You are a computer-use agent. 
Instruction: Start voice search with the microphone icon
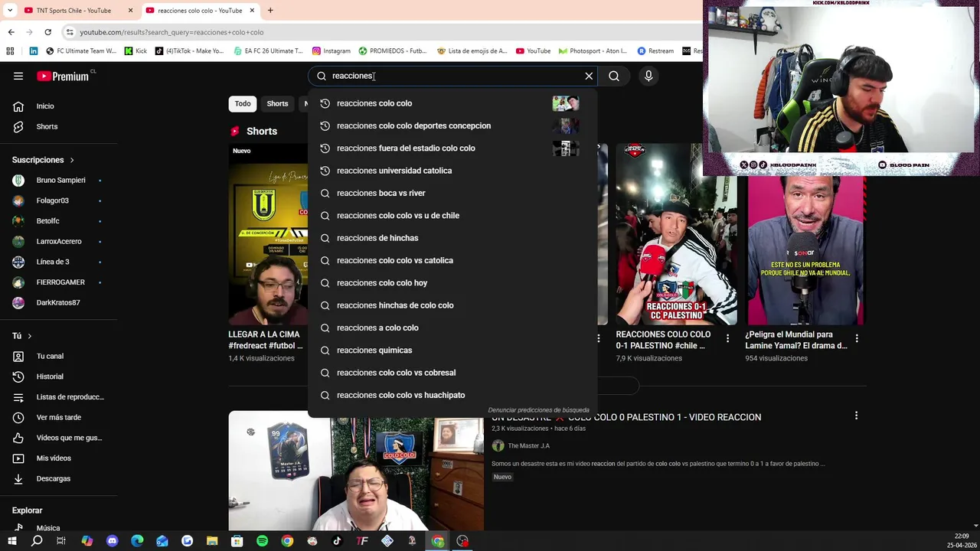pos(648,76)
